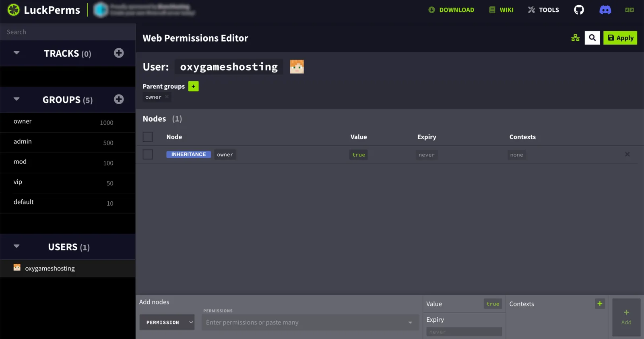Open the PERMISSION type dropdown
The image size is (644, 339).
coord(167,322)
